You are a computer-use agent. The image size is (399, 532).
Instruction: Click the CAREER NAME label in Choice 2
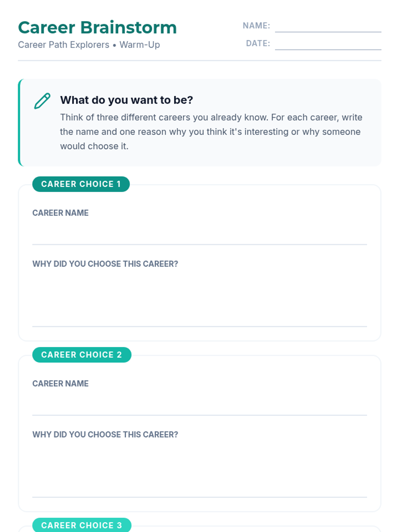61,383
